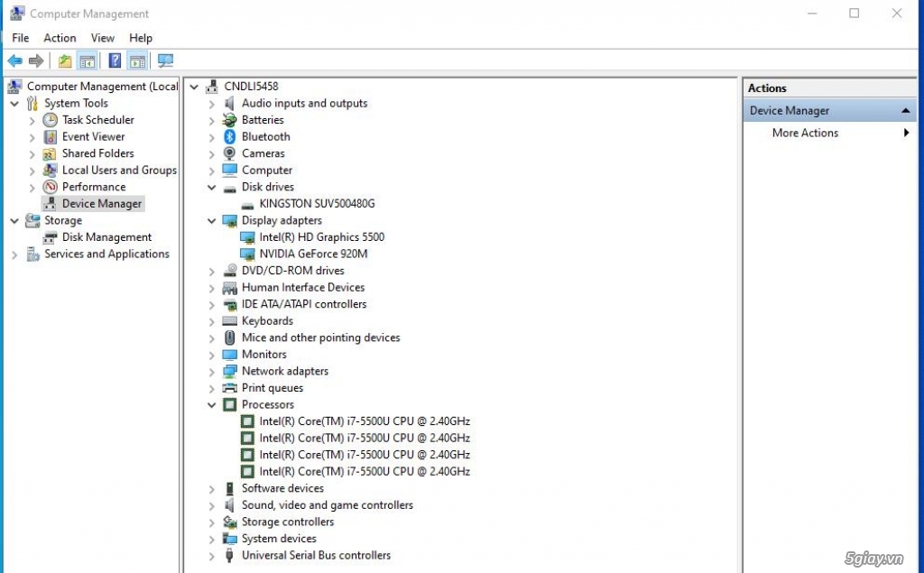Expand Sound, video and game controllers

pos(211,506)
